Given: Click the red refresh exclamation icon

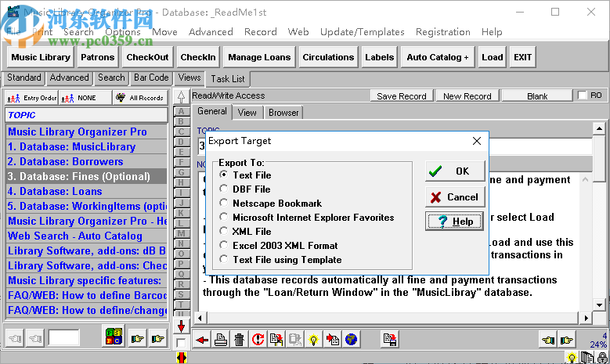Looking at the screenshot, I should [x=258, y=340].
